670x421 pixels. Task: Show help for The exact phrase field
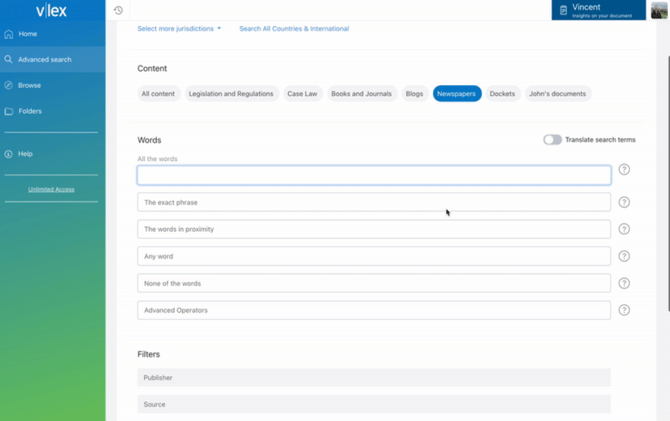point(624,202)
